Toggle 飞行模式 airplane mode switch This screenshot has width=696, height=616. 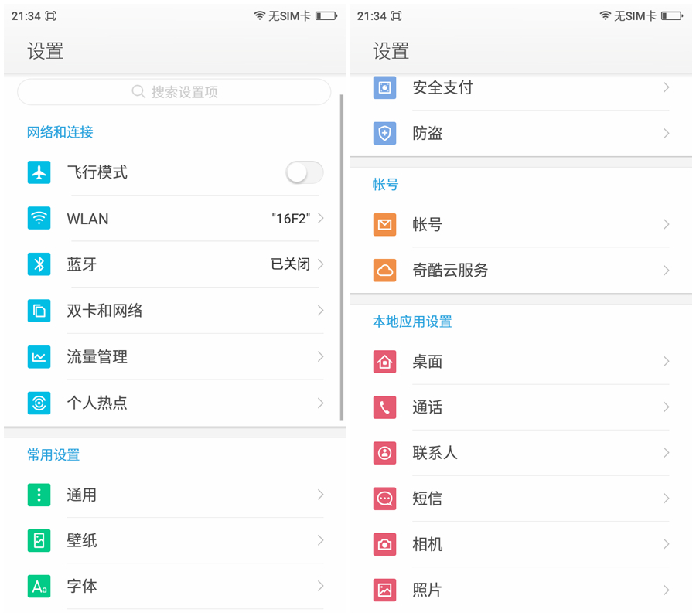[x=304, y=172]
